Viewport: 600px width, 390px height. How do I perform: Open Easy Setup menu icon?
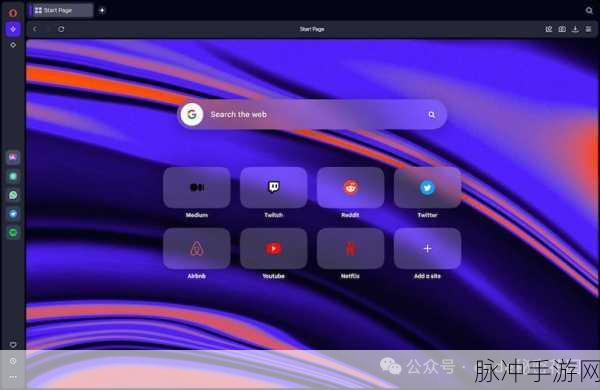tap(589, 29)
